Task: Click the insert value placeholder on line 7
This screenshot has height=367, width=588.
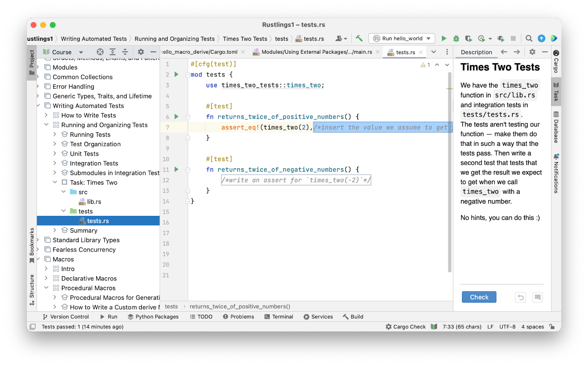Action: pos(382,127)
